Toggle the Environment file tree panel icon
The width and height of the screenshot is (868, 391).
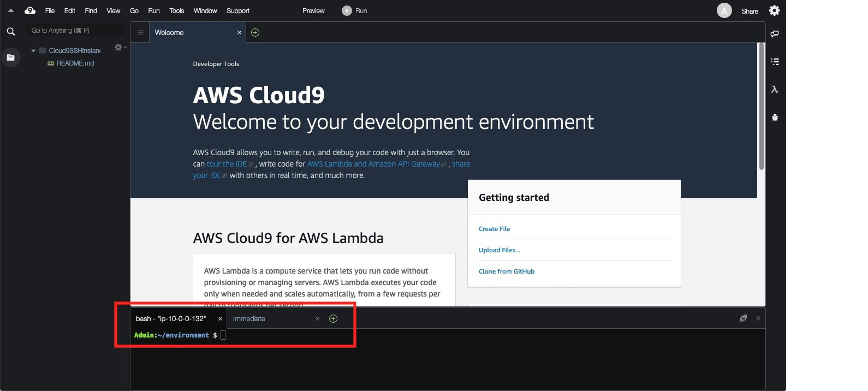point(10,57)
